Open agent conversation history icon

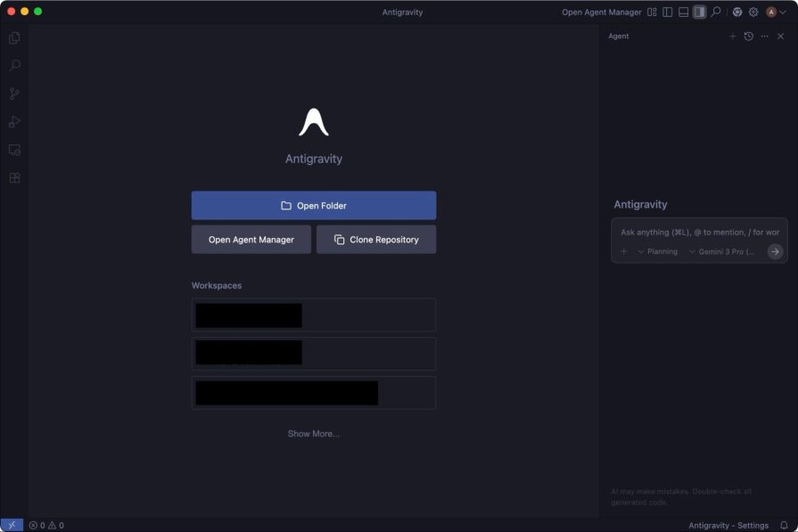(748, 36)
